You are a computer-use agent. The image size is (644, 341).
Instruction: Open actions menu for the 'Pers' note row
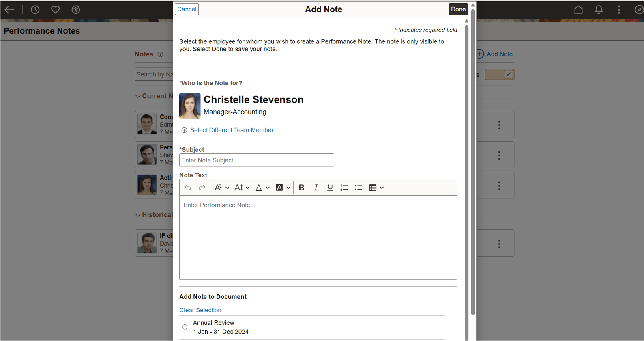point(499,155)
